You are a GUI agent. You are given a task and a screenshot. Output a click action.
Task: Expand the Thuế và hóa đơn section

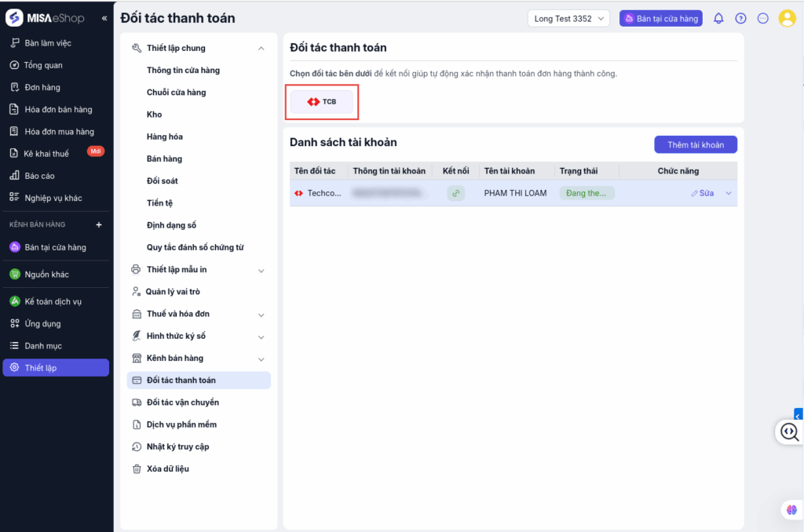point(261,315)
